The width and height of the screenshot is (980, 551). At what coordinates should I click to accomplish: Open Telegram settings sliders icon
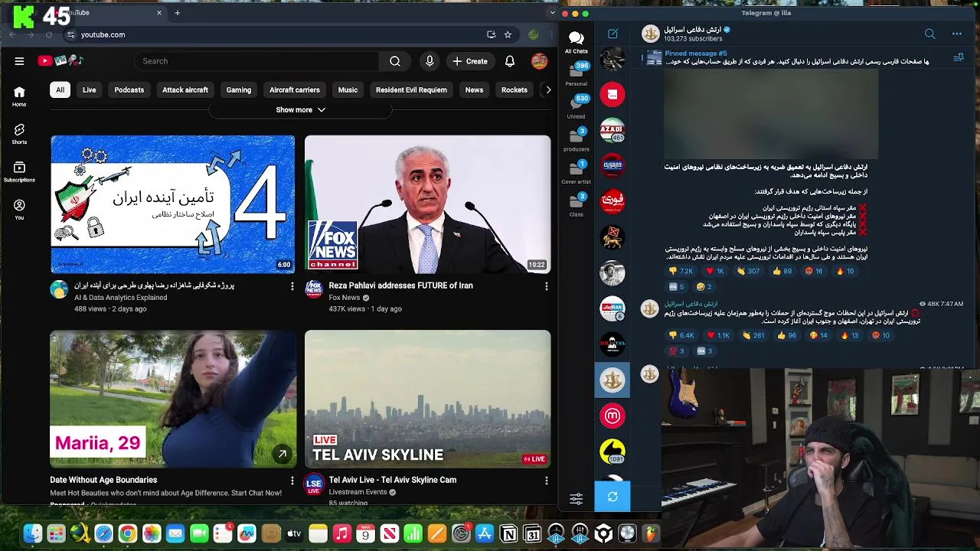click(577, 499)
